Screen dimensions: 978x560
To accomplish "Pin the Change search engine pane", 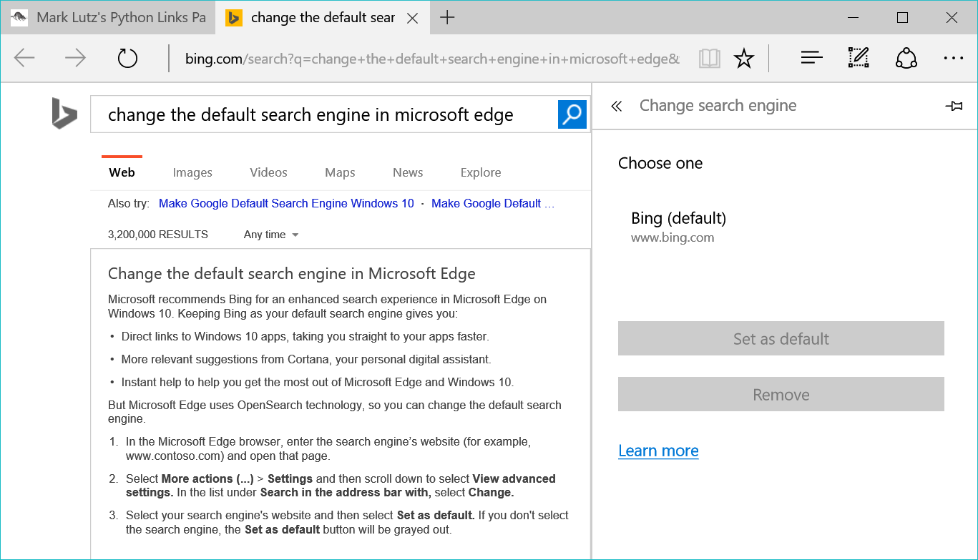I will 954,106.
